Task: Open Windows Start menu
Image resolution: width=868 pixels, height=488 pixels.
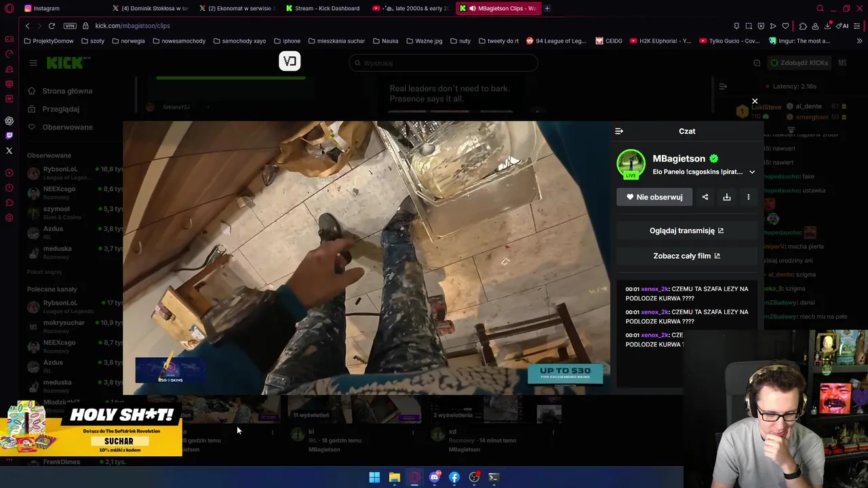Action: 374,477
